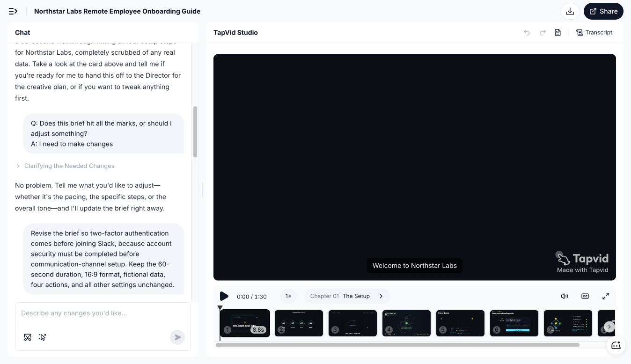
Task: Click the timeline horizontal scrollbar
Action: [x=397, y=345]
